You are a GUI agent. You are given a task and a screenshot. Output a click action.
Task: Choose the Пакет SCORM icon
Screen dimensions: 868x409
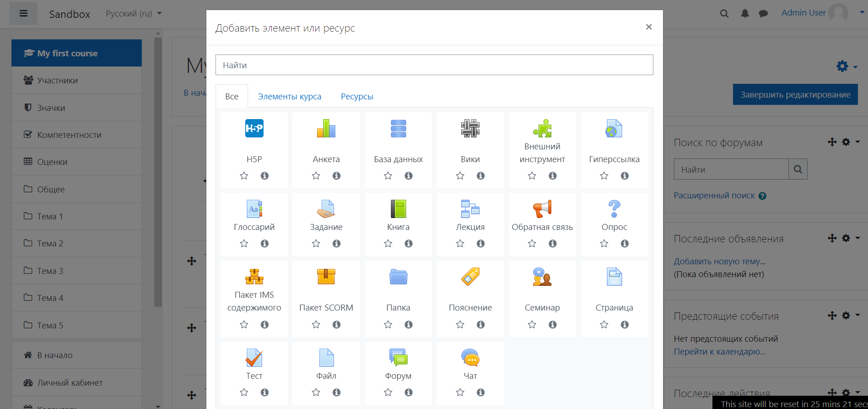tap(326, 277)
